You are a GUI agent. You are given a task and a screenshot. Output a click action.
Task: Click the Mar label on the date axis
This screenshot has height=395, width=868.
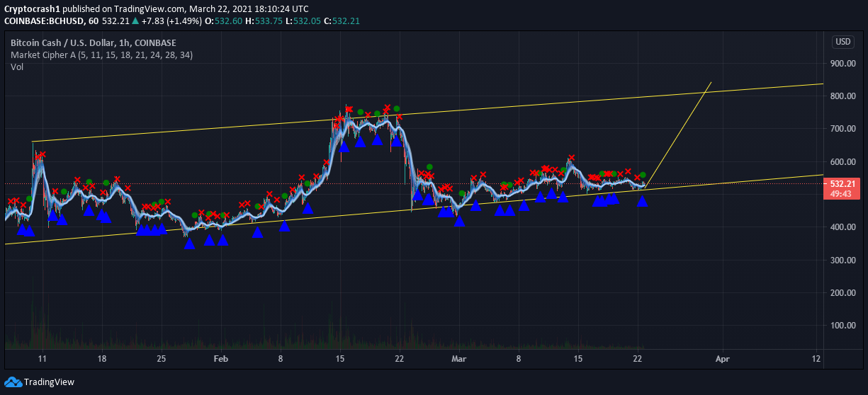[x=459, y=359]
